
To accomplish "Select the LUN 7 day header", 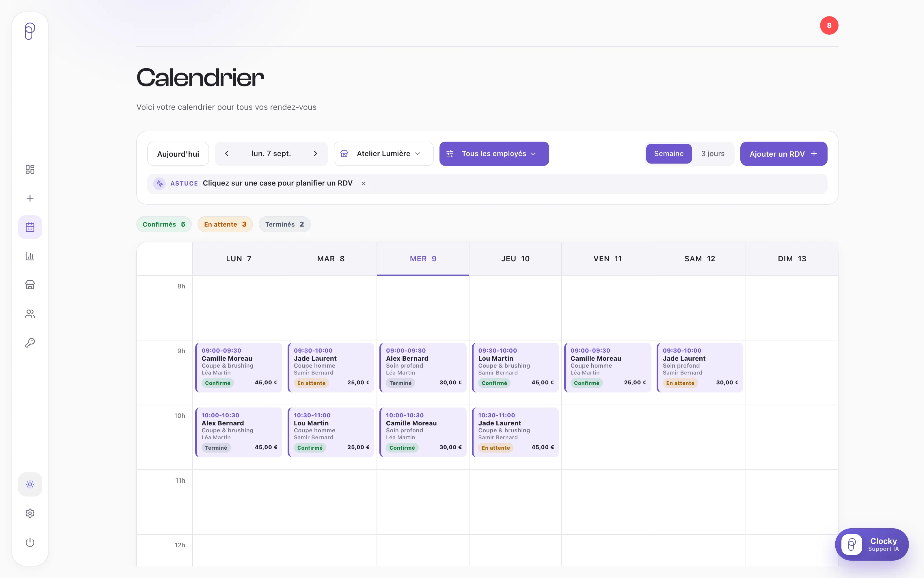I will pyautogui.click(x=239, y=259).
